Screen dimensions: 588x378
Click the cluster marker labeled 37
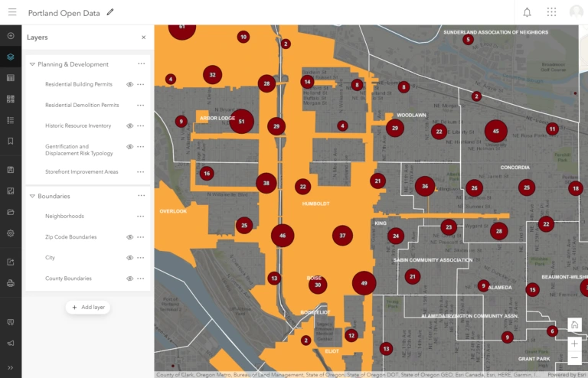click(342, 236)
